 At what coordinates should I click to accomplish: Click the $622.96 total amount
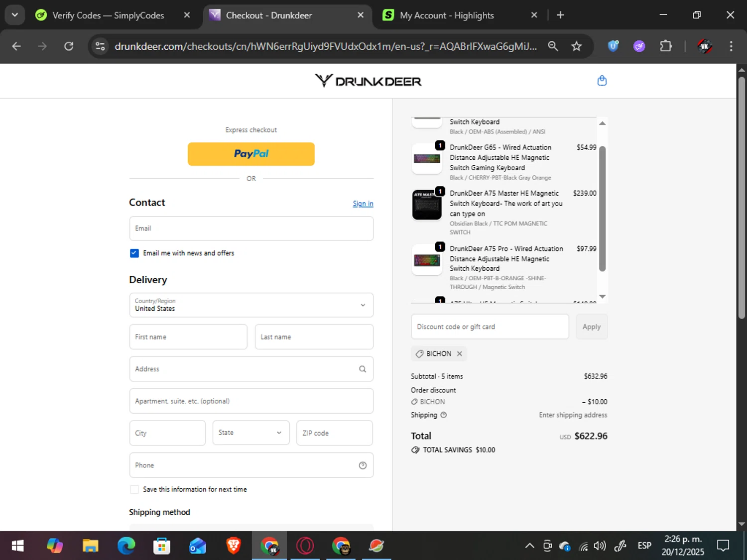tap(591, 436)
